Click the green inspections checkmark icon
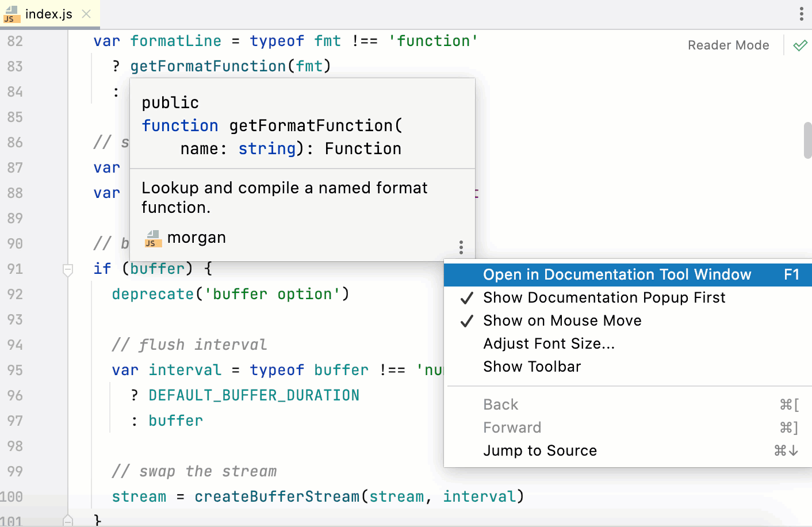Viewport: 812px width, 527px height. (800, 44)
